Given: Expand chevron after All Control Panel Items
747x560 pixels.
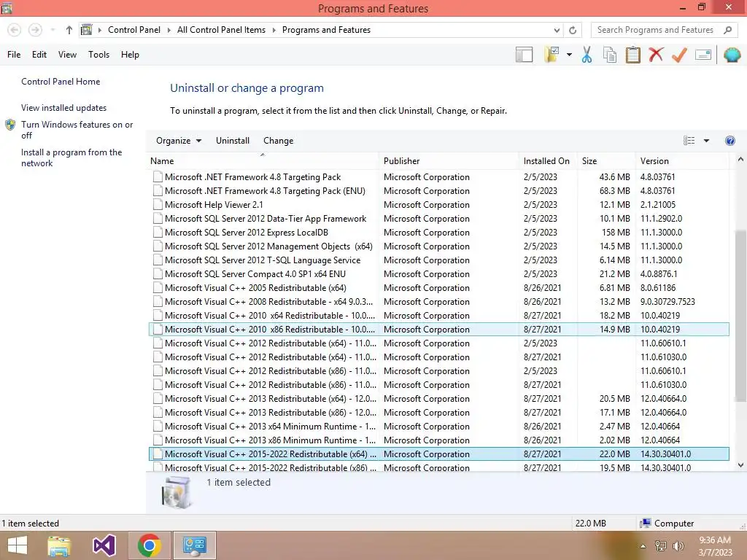Looking at the screenshot, I should 274,30.
